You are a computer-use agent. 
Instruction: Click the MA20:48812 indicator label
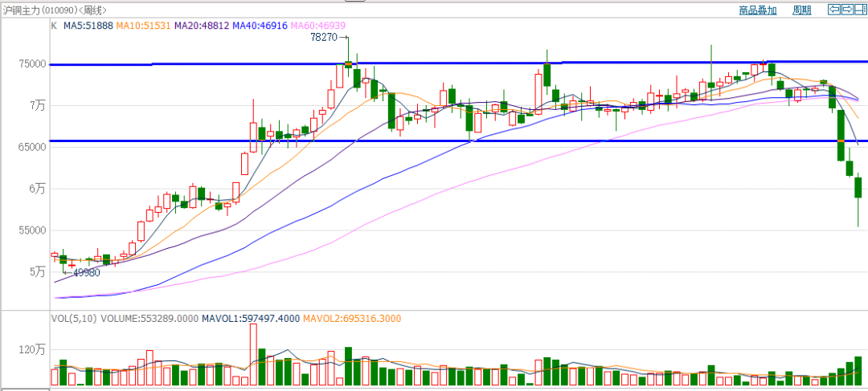click(x=202, y=26)
